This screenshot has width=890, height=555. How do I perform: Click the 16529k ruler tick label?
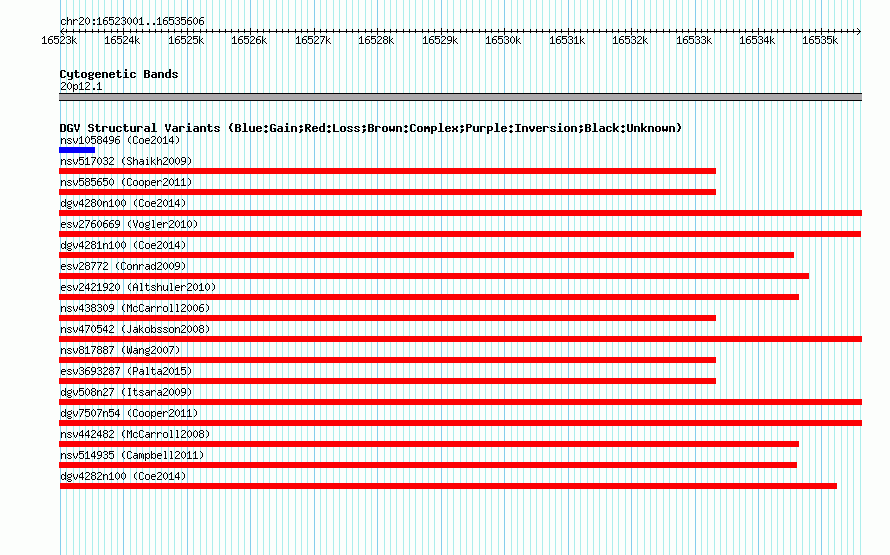pyautogui.click(x=440, y=40)
